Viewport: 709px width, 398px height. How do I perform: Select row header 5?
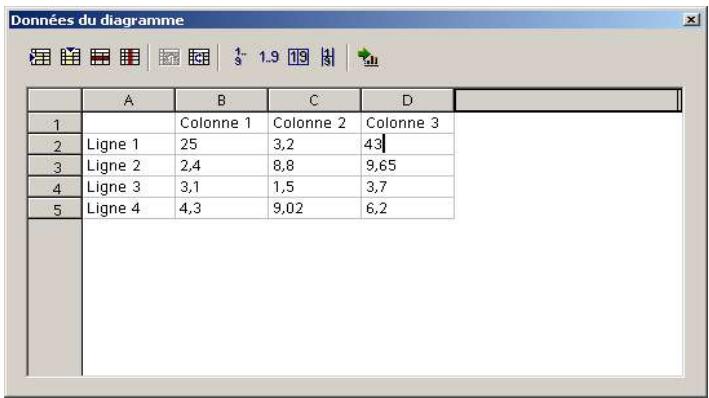click(x=55, y=208)
